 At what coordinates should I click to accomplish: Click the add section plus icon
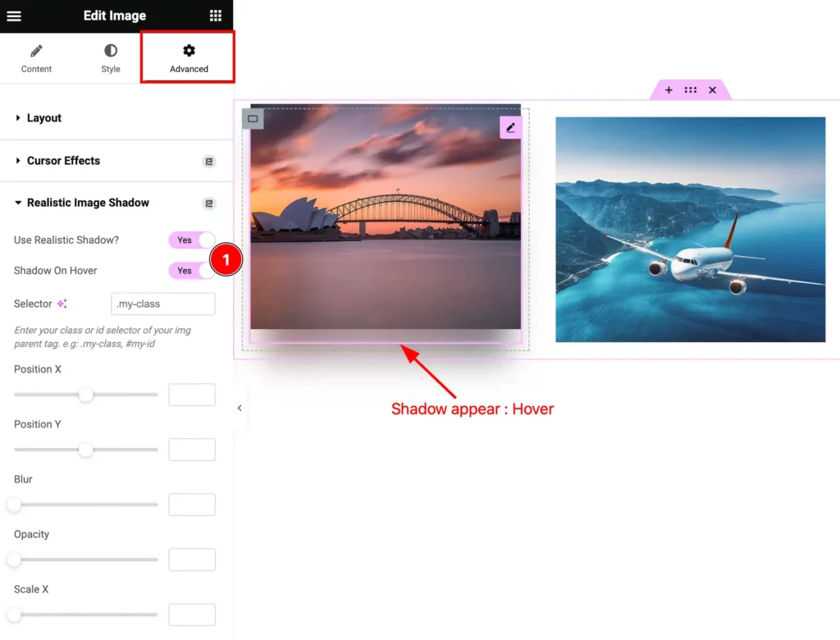669,90
